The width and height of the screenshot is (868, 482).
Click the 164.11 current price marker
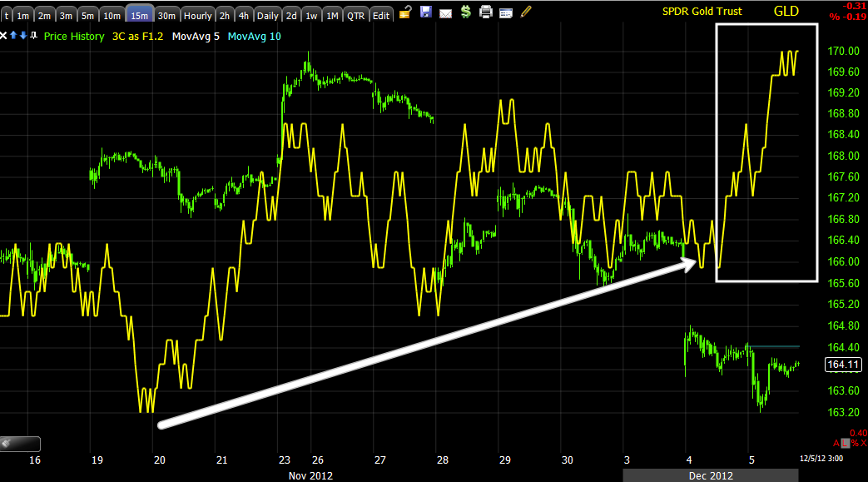pyautogui.click(x=843, y=365)
